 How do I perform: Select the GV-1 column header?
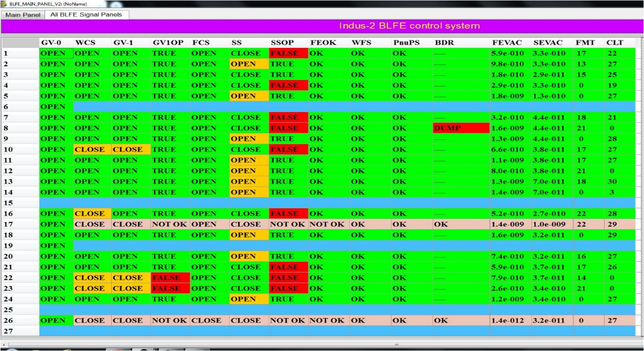131,42
